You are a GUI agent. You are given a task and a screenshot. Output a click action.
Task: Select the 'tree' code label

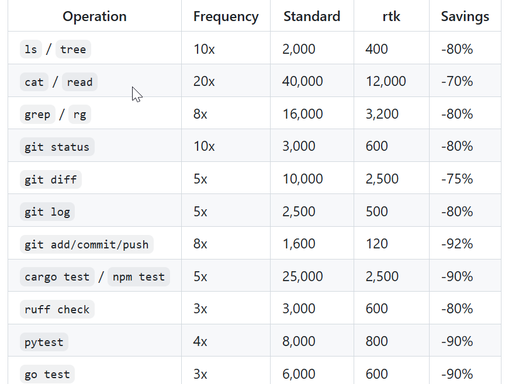pyautogui.click(x=73, y=49)
